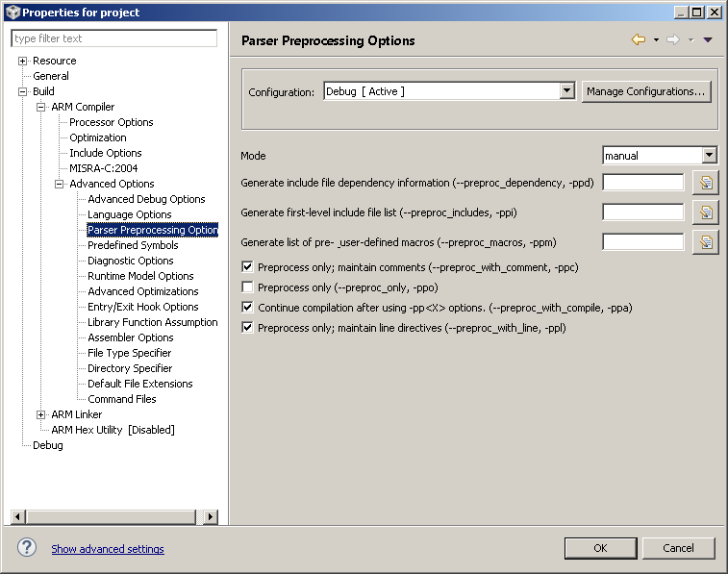Open help via the question mark icon
This screenshot has height=574, width=728.
[27, 547]
